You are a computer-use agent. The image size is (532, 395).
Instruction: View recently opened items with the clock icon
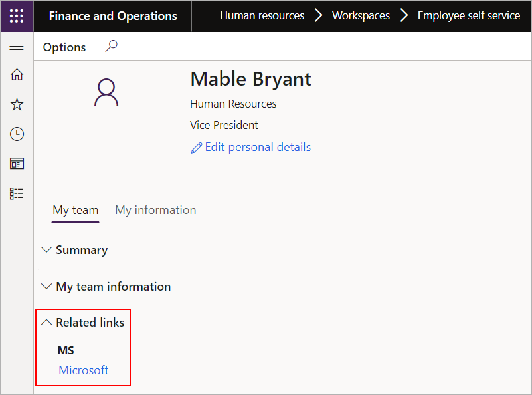pyautogui.click(x=16, y=134)
